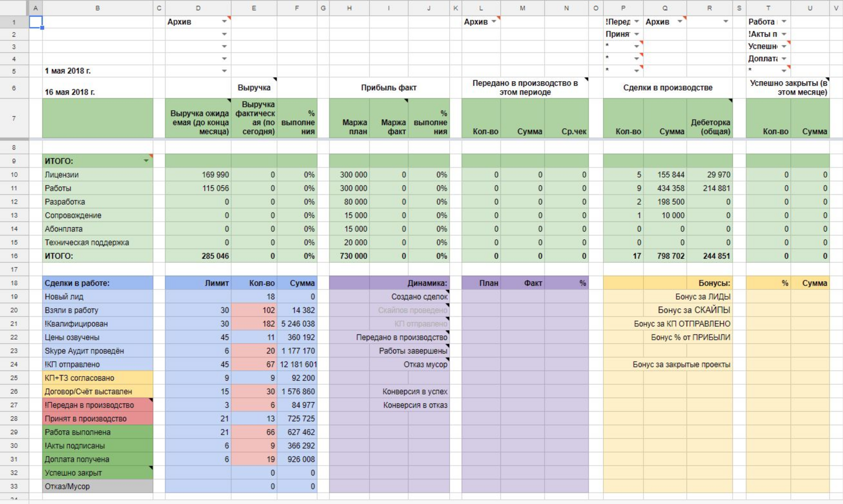Select the Работа выполнена cell
843x504 pixels.
point(97,432)
